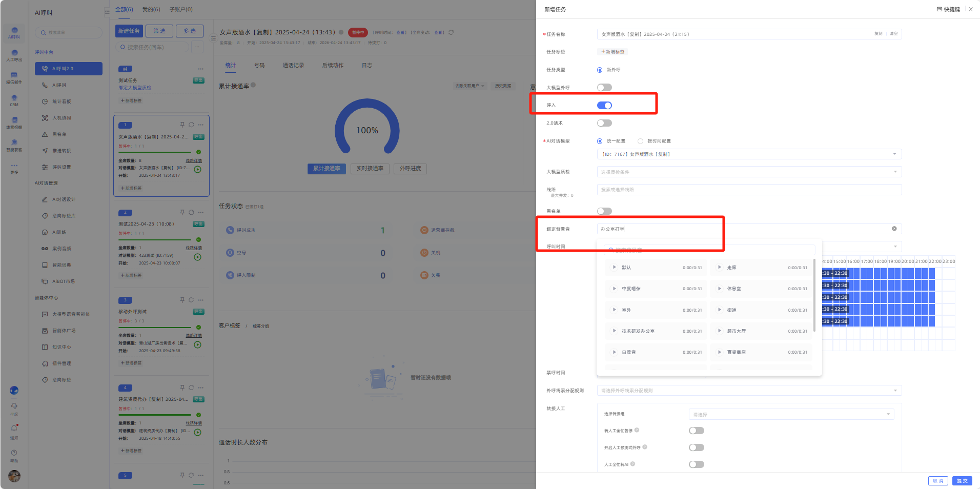Click the background sound list scrollbar
This screenshot has width=980, height=489.
[814, 295]
